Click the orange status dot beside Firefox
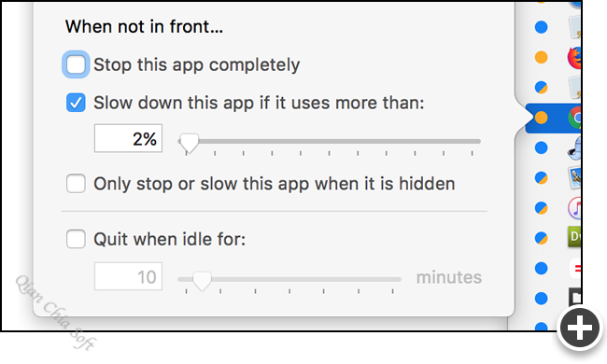The height and width of the screenshot is (364, 607). (x=542, y=57)
